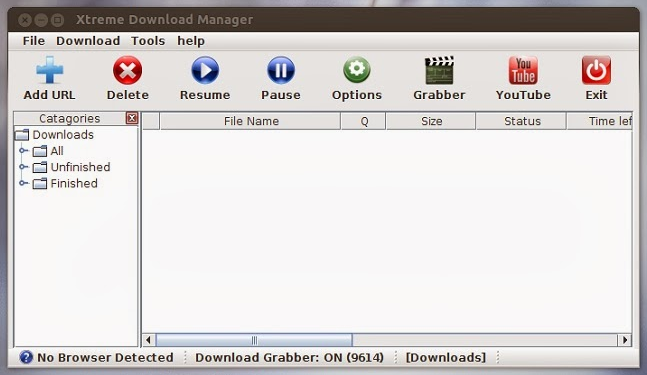Minimize the Xtreme Download Manager window
This screenshot has width=647, height=375.
tap(41, 19)
